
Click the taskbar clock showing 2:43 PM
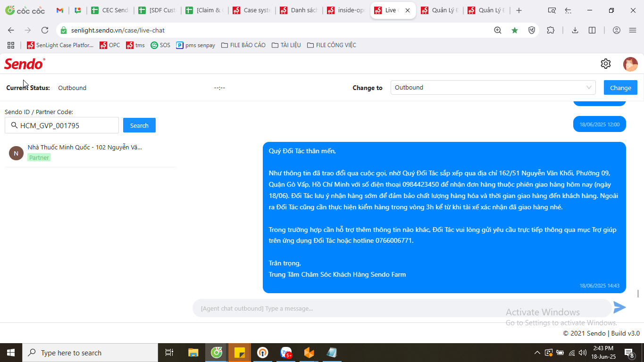point(603,353)
